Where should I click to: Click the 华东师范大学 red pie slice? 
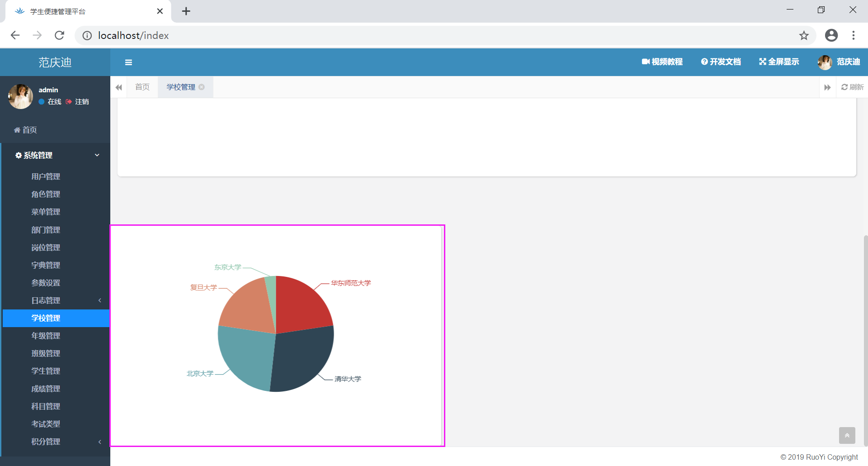pyautogui.click(x=300, y=307)
